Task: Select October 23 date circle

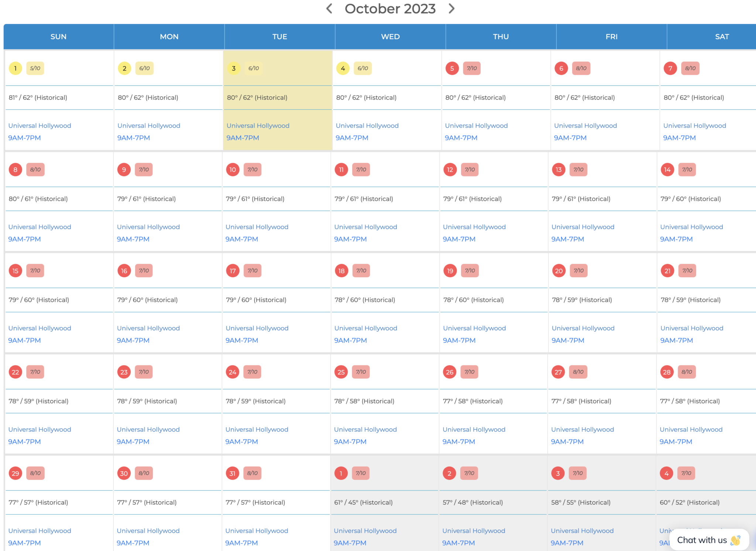Action: (124, 372)
